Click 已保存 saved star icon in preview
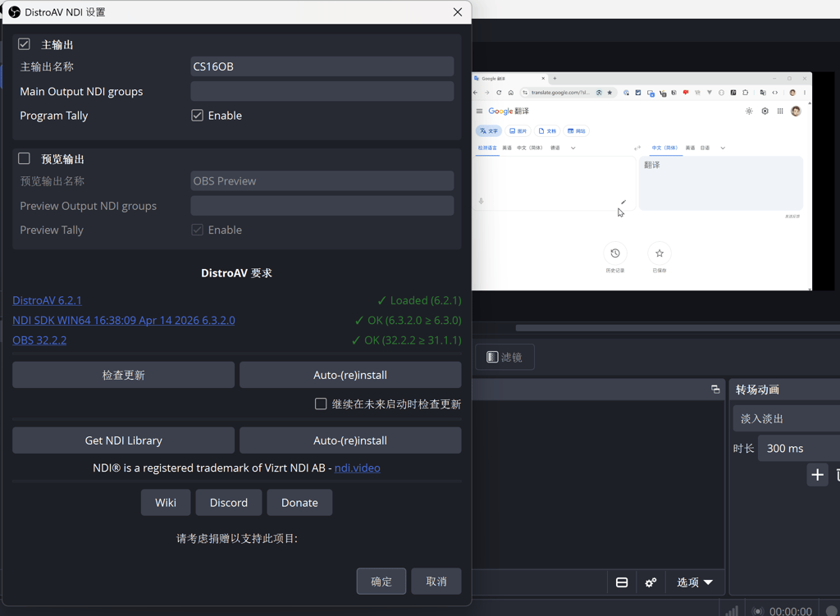 [x=660, y=253]
